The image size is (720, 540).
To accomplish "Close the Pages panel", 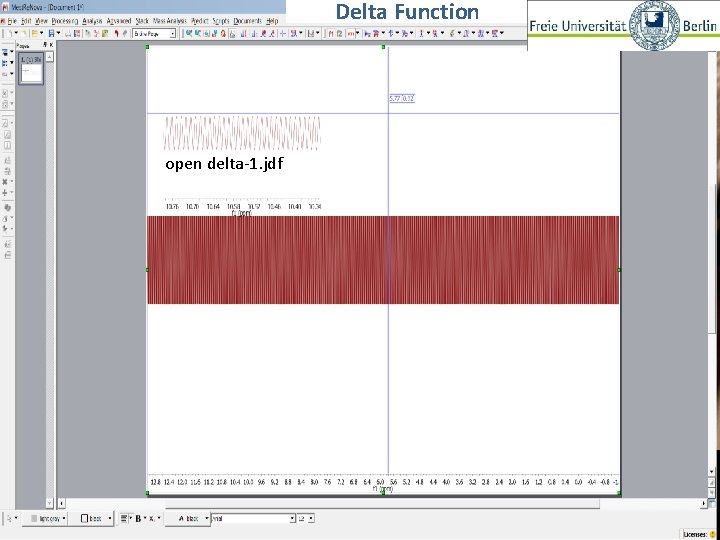I will tap(51, 45).
